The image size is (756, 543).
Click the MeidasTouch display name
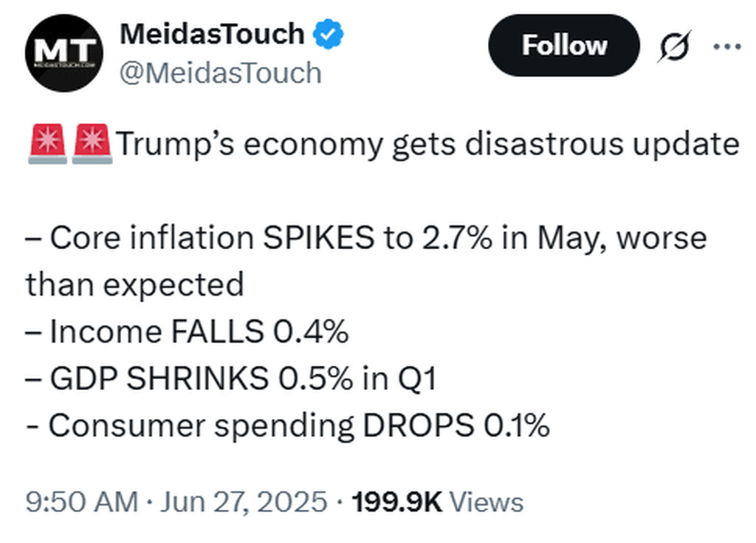click(x=211, y=34)
